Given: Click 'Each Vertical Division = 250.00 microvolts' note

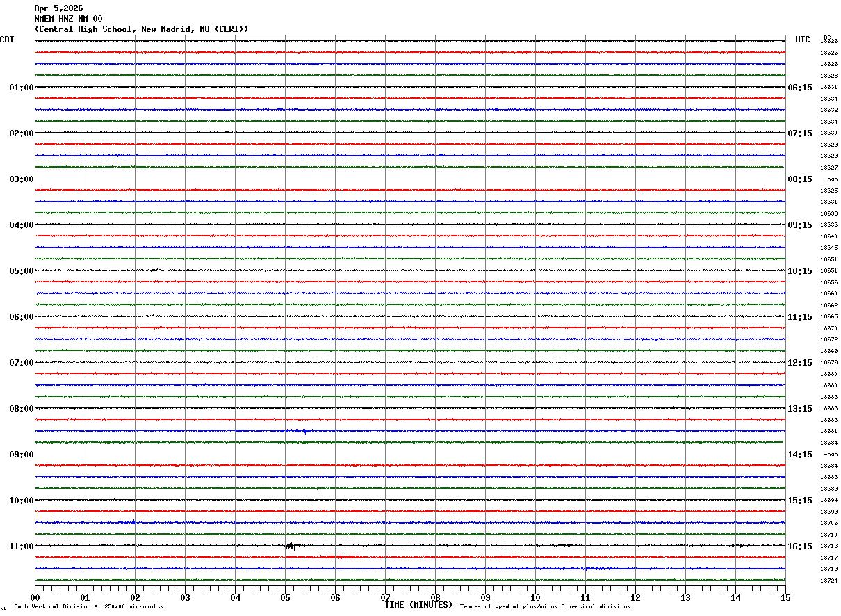Looking at the screenshot, I should coord(88,606).
